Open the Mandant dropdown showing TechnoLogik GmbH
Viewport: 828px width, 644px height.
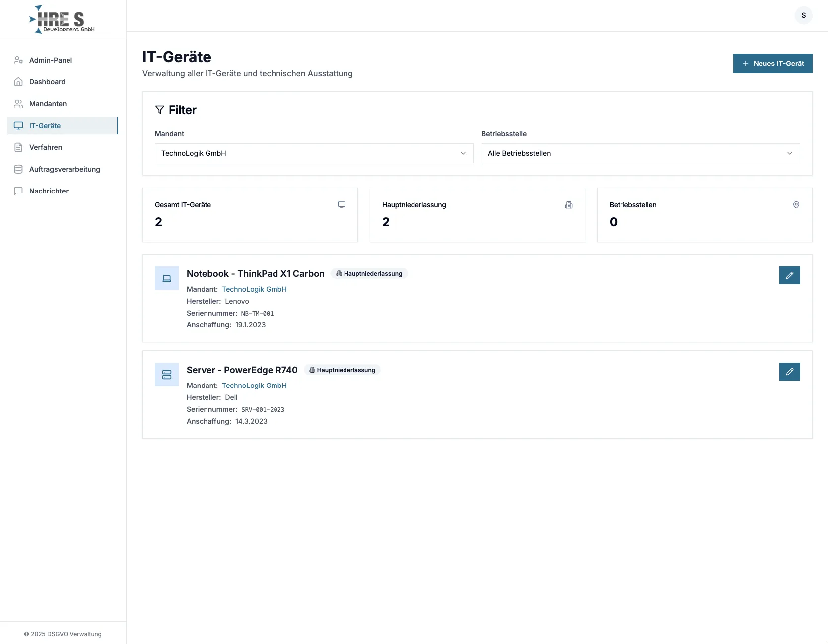coord(314,153)
